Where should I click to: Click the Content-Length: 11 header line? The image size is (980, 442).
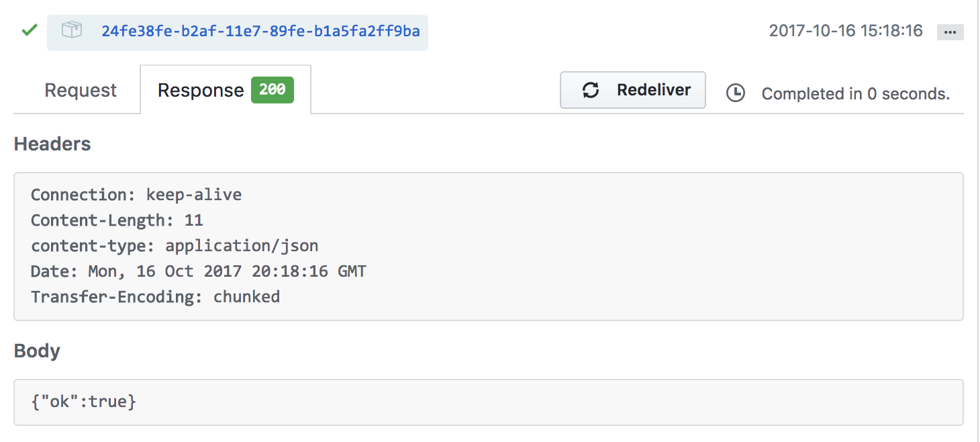pyautogui.click(x=117, y=220)
